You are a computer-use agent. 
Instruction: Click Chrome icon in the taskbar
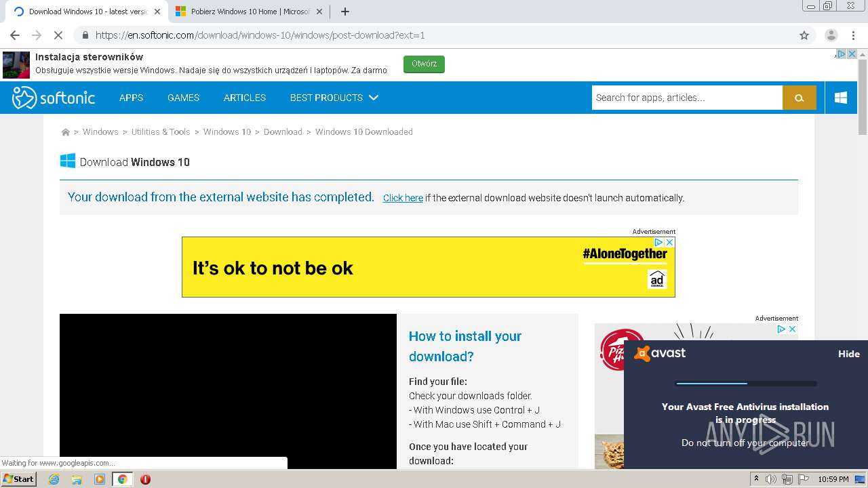click(x=122, y=479)
